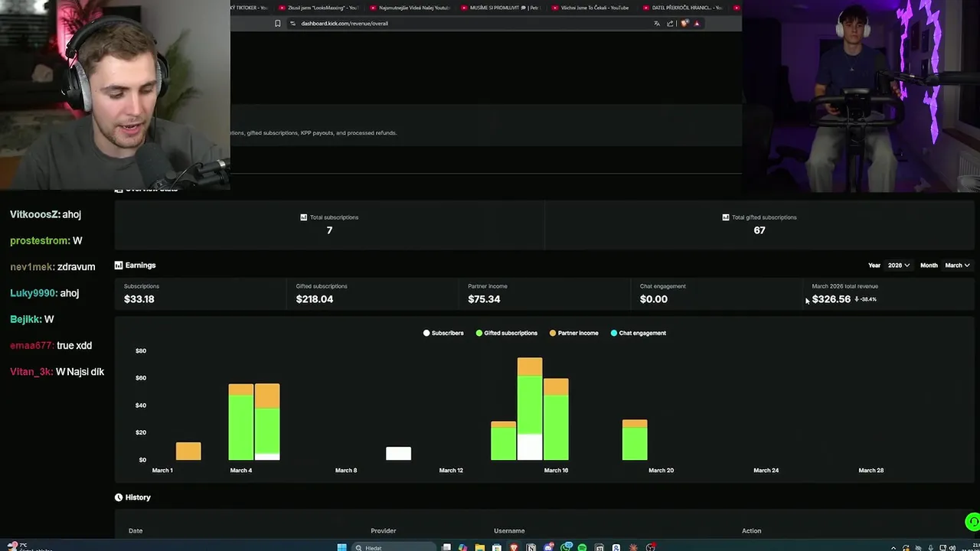Click chat username Vitan_3k
Image resolution: width=980 pixels, height=551 pixels.
(x=31, y=371)
